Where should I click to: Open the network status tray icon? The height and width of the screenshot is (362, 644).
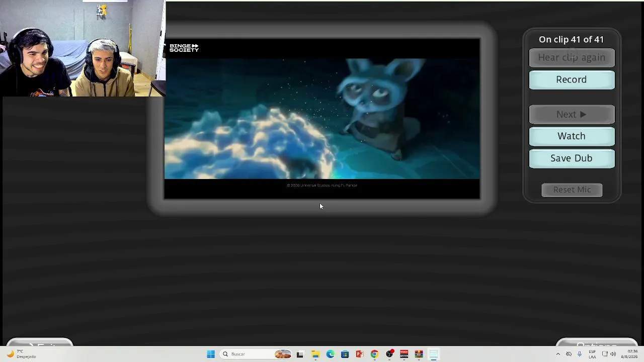pos(605,354)
